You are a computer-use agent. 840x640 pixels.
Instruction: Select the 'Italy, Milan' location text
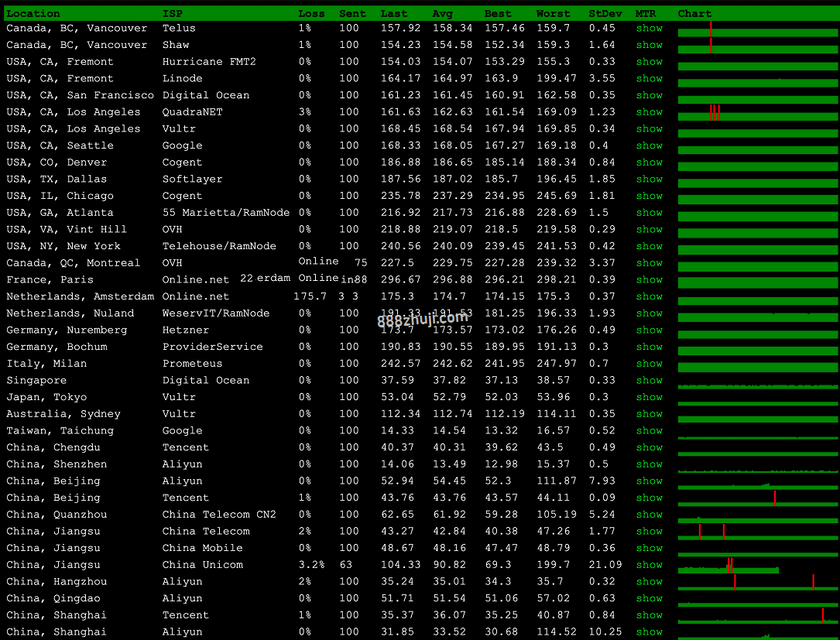(46, 364)
